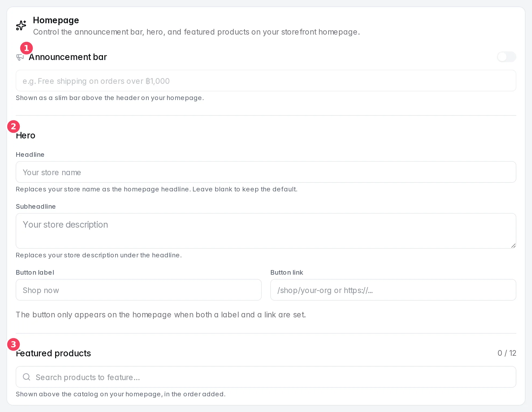Focus the announcement text input field

266,81
